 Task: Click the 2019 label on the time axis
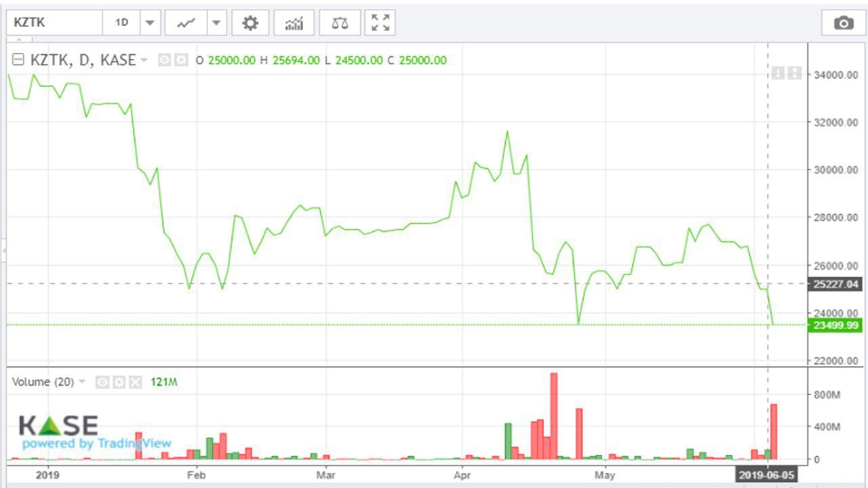tap(48, 475)
